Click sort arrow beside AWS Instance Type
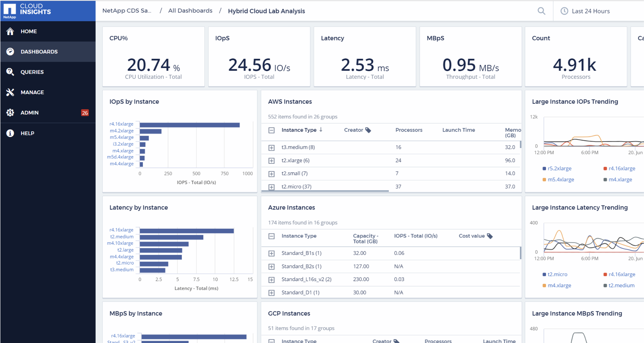Viewport: 644px width, 343px height. click(321, 130)
